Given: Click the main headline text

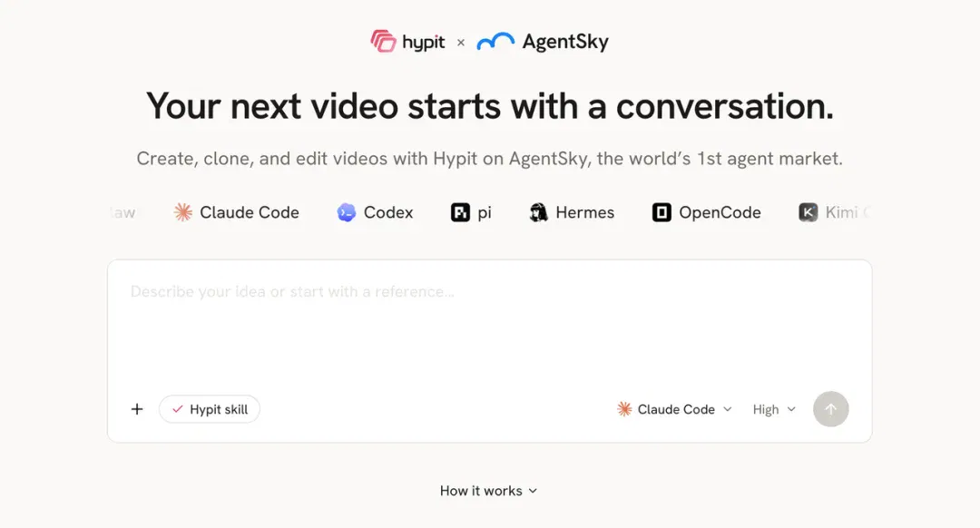Looking at the screenshot, I should (x=490, y=105).
